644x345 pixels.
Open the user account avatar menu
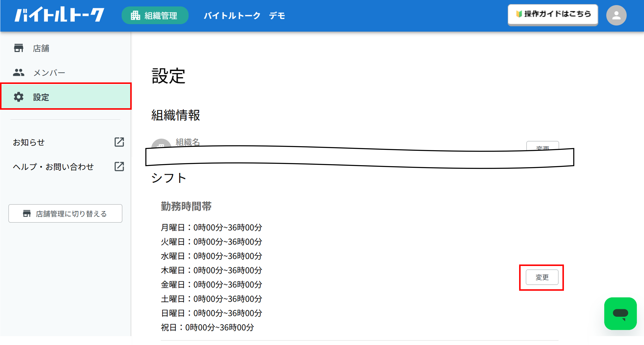[x=616, y=15]
